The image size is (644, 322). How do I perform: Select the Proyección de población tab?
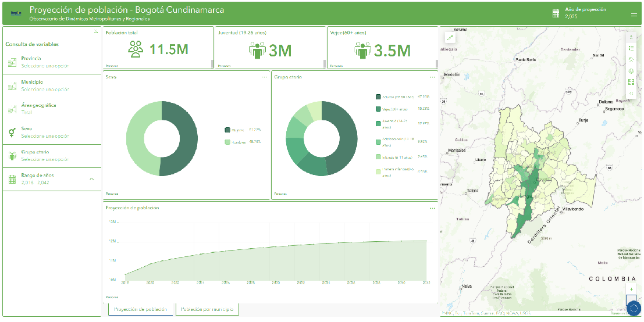coord(141,309)
